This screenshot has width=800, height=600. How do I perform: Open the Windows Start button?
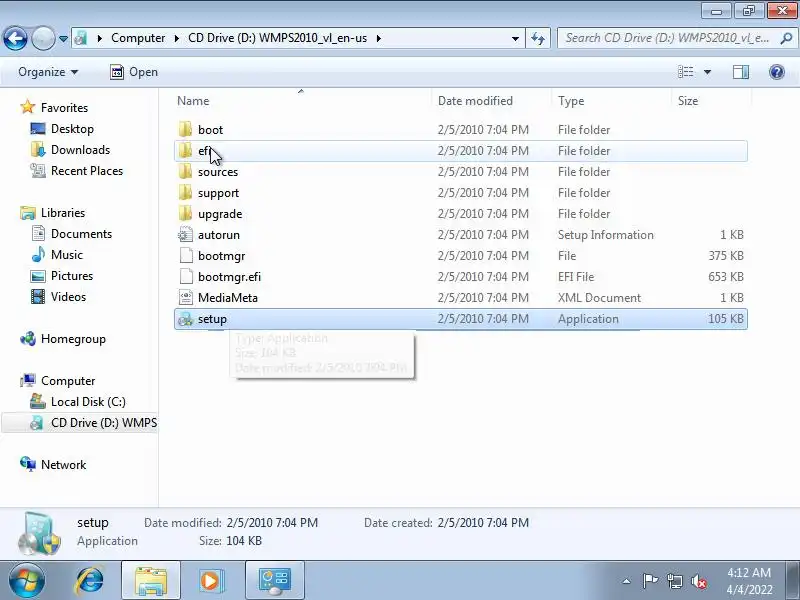pos(27,581)
